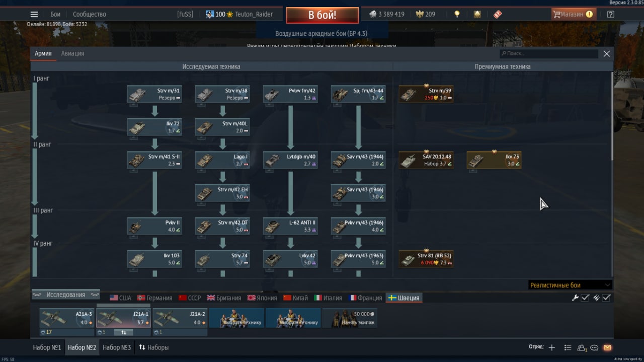This screenshot has width=644, height=362.
Task: Open the Реалистичные бои mode dropdown
Action: tap(570, 285)
